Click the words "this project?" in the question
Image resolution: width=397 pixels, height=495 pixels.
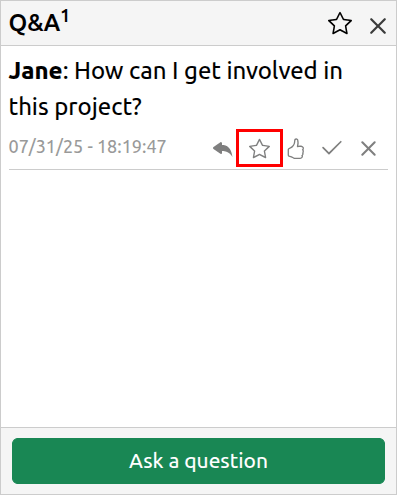(75, 107)
